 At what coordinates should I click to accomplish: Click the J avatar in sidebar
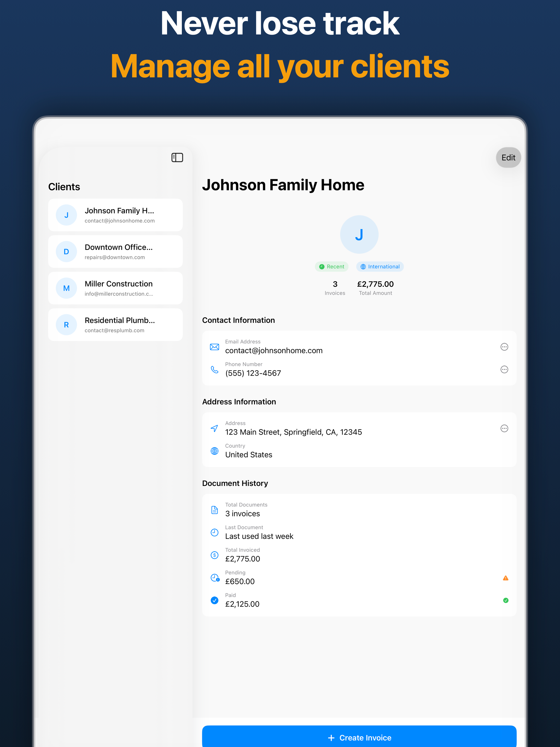(x=66, y=215)
